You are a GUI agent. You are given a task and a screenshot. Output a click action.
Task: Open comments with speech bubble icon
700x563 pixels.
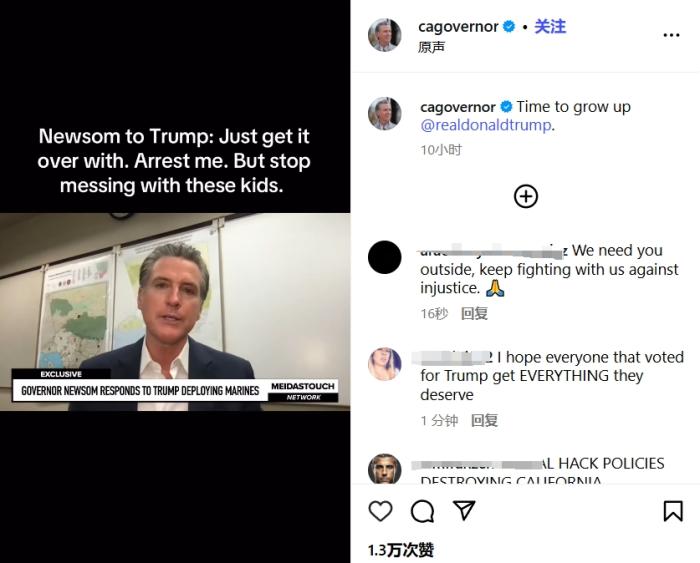(x=422, y=511)
